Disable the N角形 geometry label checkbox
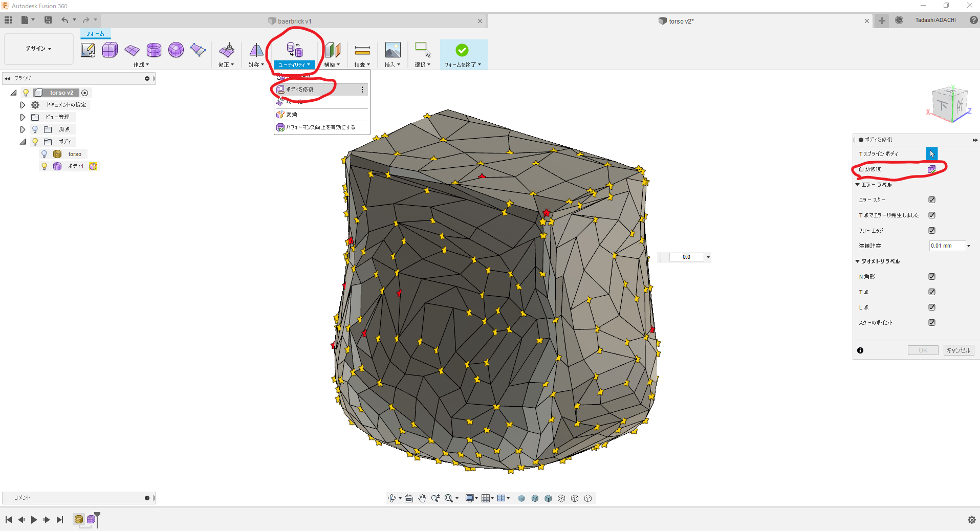Screen dimensions: 980x531 click(932, 277)
